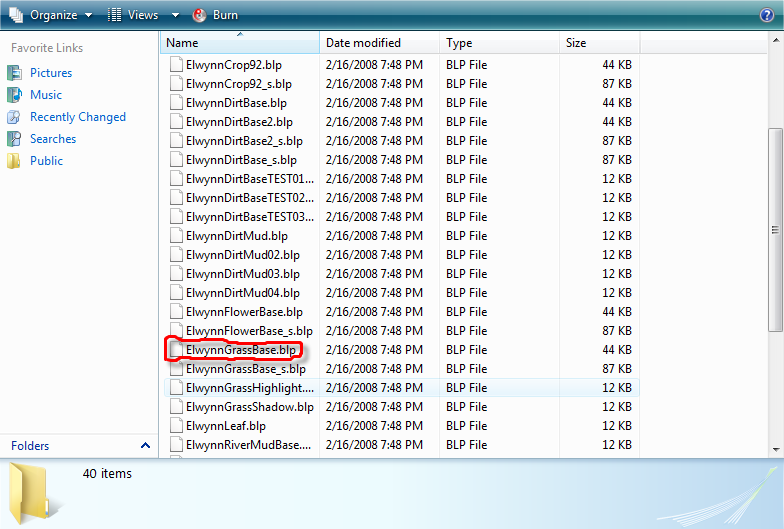Select file ElwynnLeaf.blp
Screen dimensions: 784x529
tap(226, 426)
